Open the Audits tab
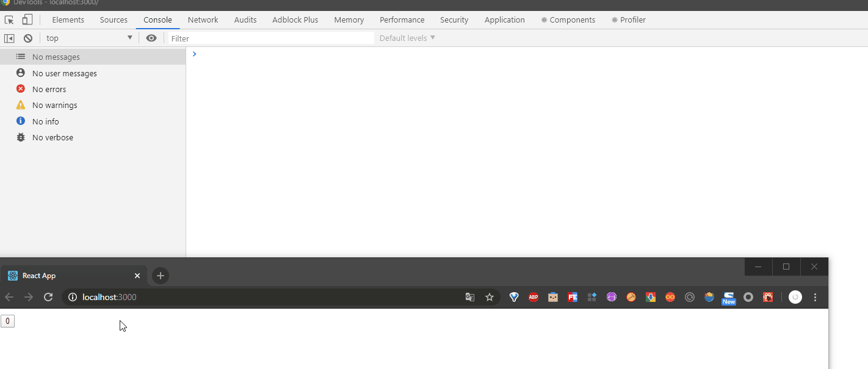The width and height of the screenshot is (868, 369). (245, 20)
